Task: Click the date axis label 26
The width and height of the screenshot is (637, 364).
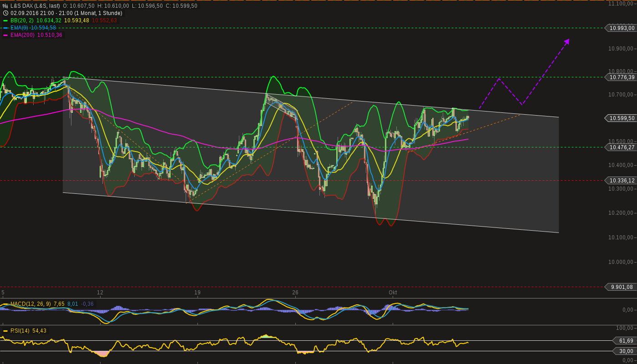Action: (x=295, y=293)
